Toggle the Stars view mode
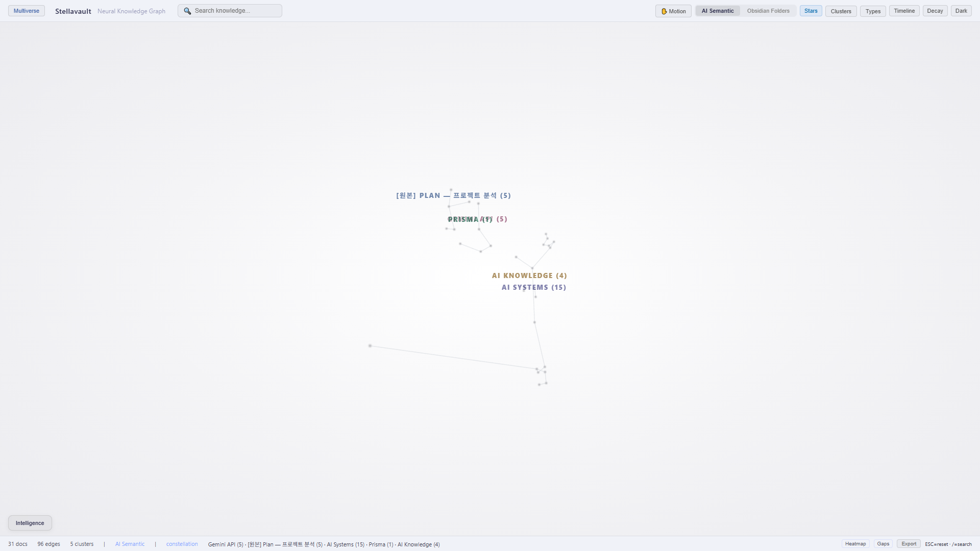 (x=811, y=11)
